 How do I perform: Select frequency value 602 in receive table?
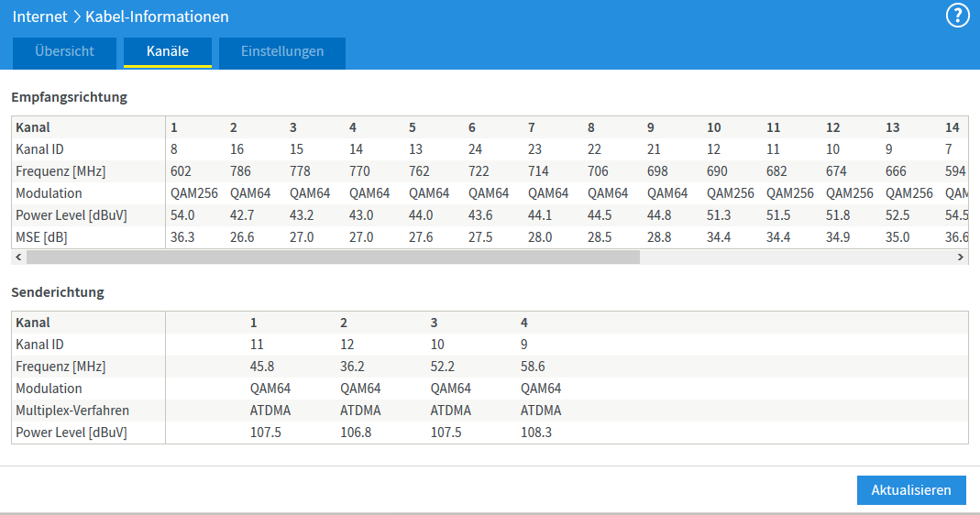pos(181,171)
